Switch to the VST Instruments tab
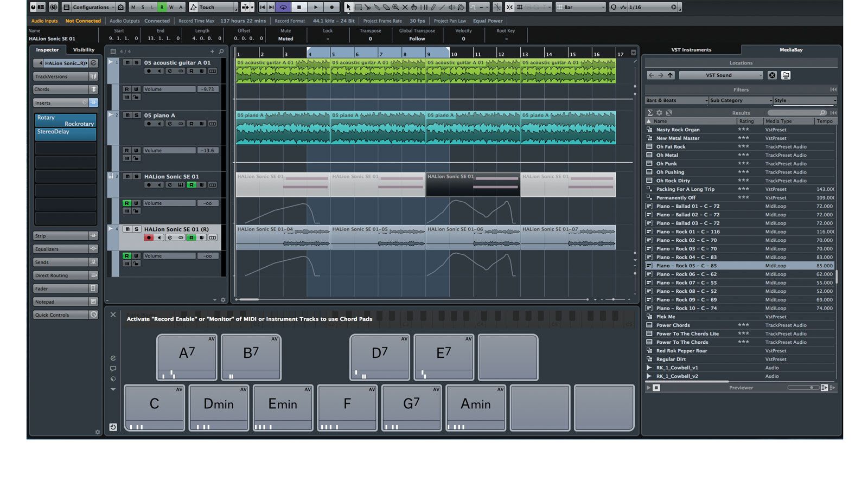The width and height of the screenshot is (868, 488). [x=691, y=50]
